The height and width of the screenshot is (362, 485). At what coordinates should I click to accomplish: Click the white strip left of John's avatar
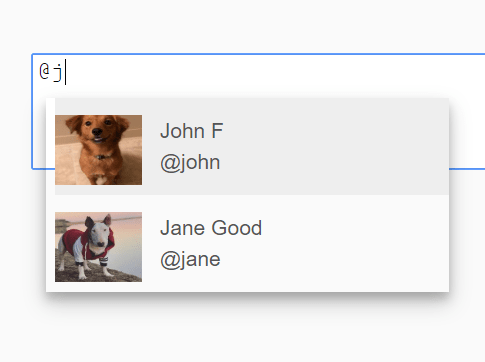click(x=50, y=146)
